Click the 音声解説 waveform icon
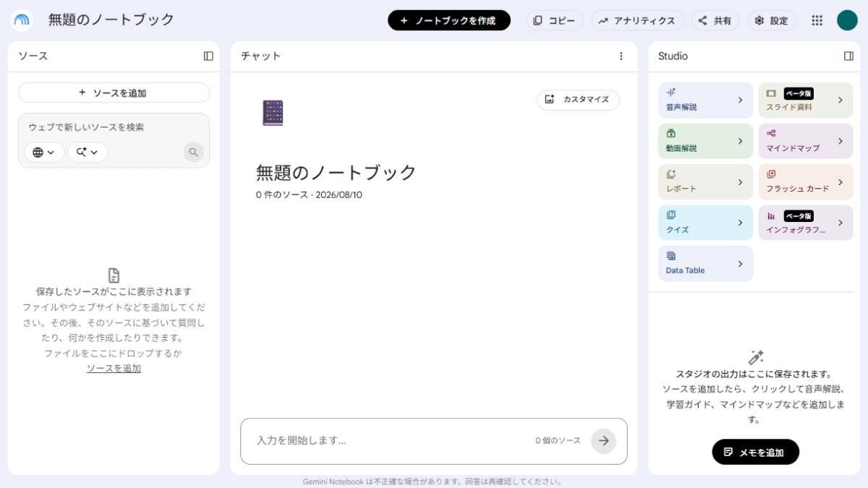 pyautogui.click(x=671, y=92)
